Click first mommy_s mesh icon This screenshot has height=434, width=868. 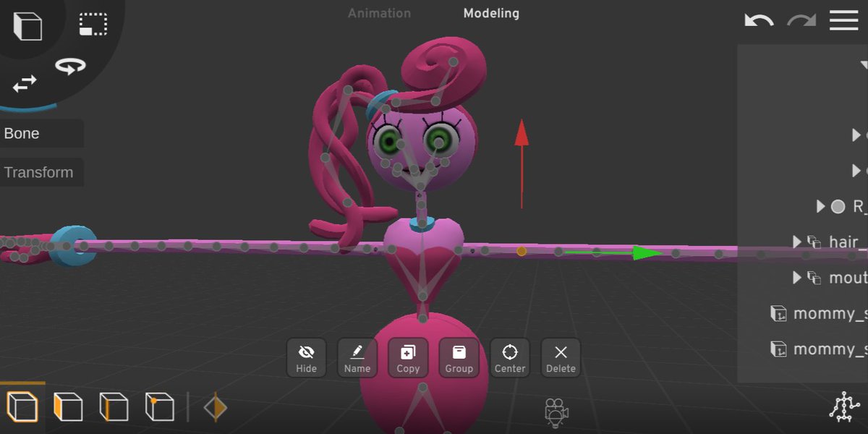tap(778, 313)
